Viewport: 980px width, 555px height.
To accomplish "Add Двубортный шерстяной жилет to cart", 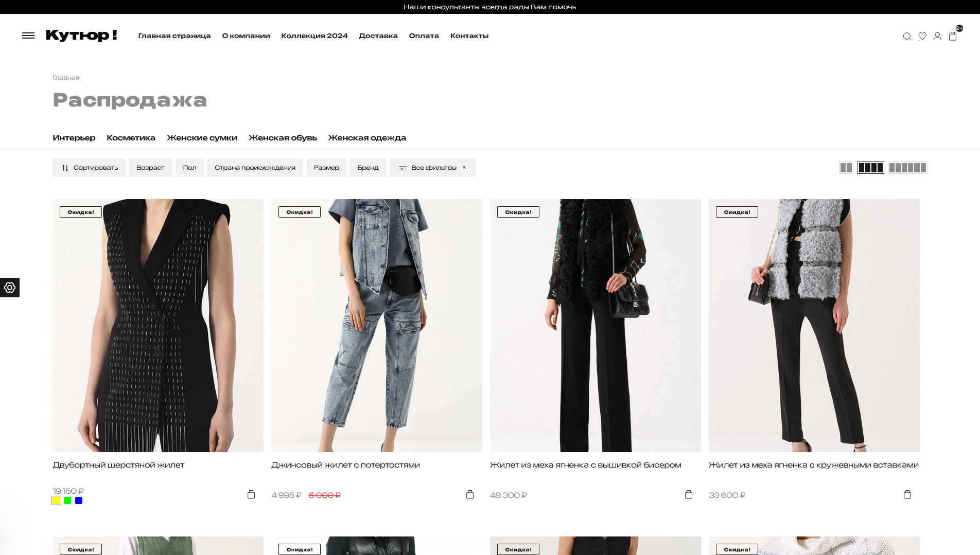I will [251, 494].
